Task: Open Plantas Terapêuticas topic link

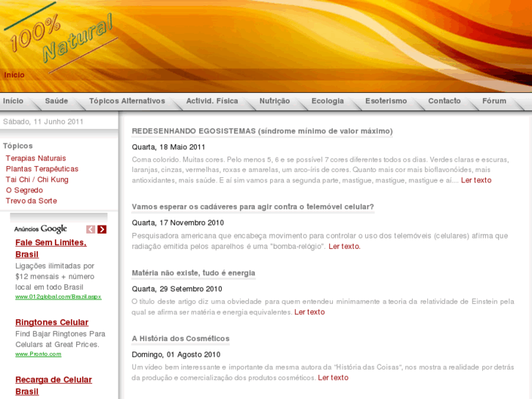Action: [x=42, y=169]
